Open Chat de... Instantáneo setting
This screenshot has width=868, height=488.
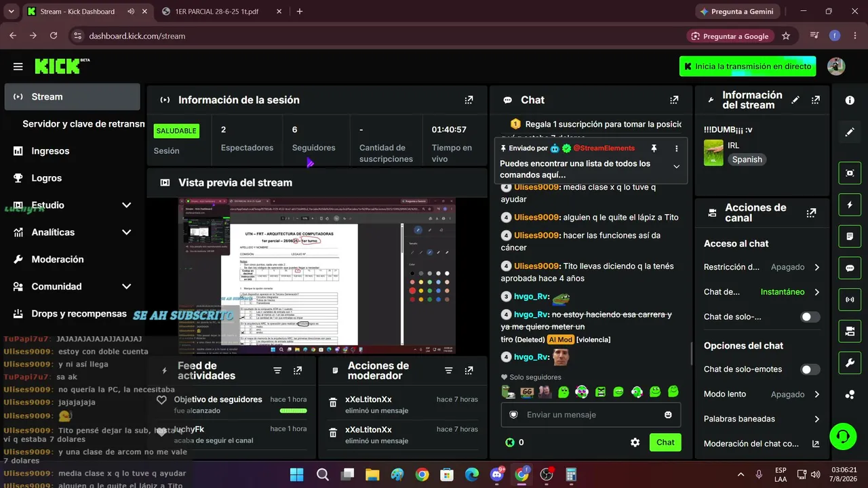762,292
